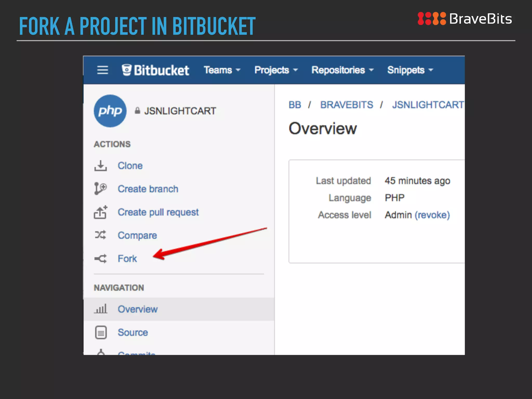The height and width of the screenshot is (399, 532).
Task: Click the Overview bar chart icon
Action: pos(100,309)
